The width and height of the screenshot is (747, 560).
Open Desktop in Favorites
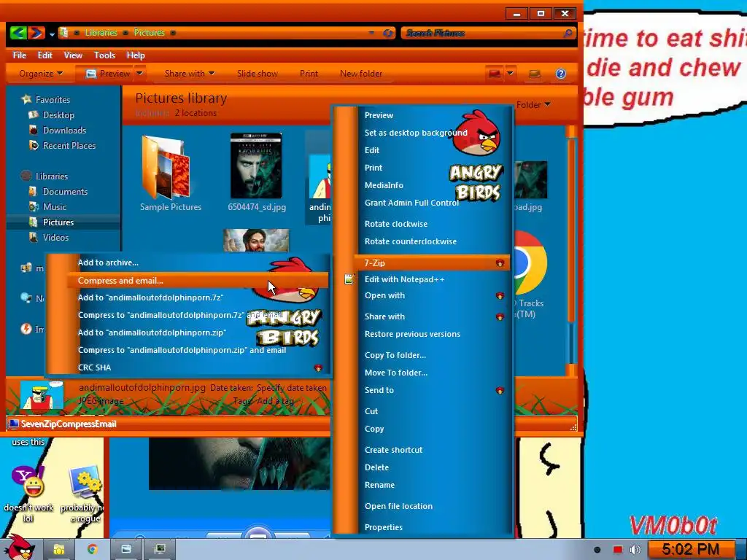click(x=52, y=114)
